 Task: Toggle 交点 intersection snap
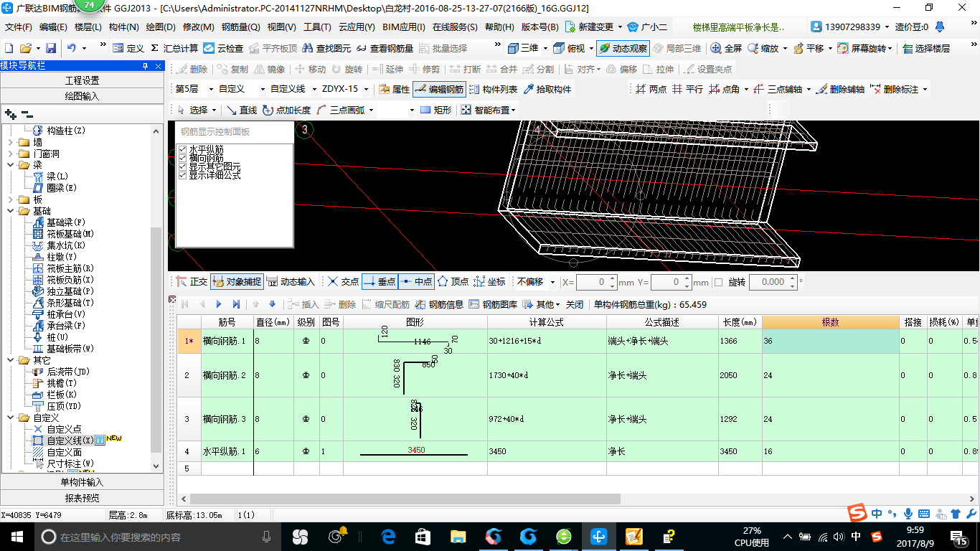point(344,282)
